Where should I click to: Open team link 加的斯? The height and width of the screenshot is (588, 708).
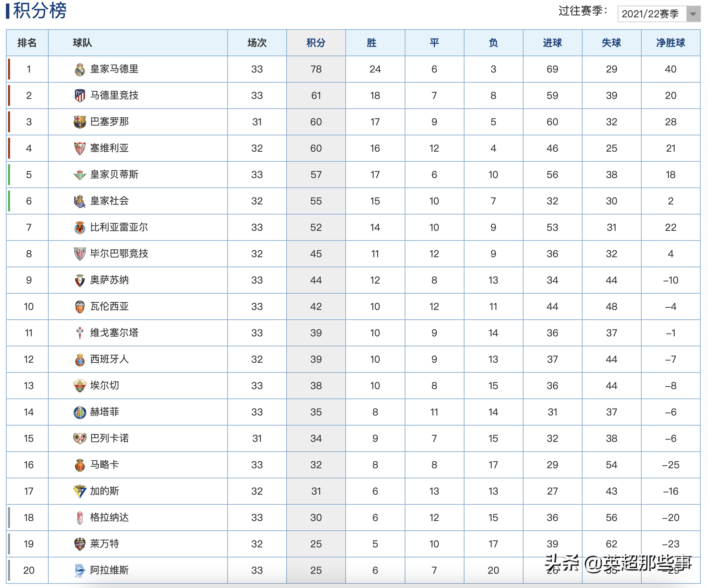tap(105, 491)
